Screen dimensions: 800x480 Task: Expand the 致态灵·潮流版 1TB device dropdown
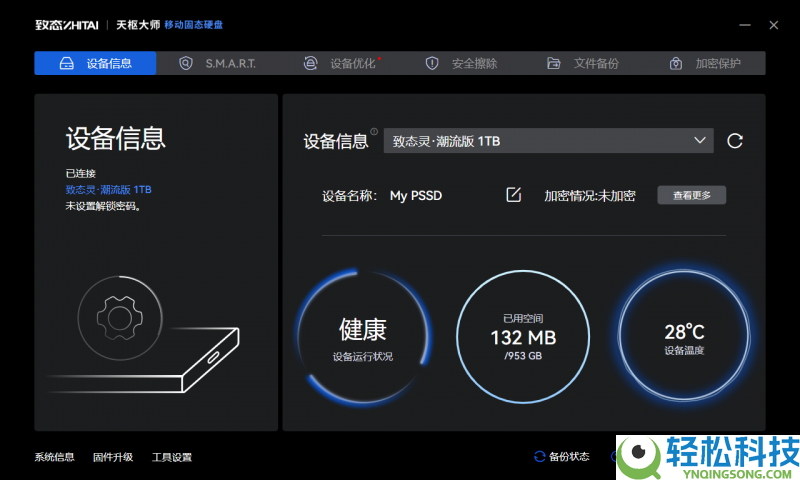click(548, 141)
